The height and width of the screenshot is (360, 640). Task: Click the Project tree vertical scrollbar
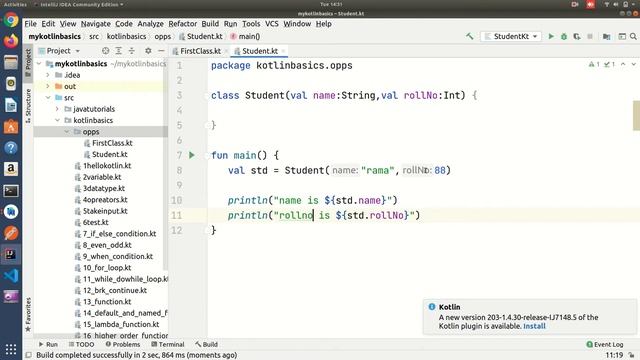[x=166, y=163]
